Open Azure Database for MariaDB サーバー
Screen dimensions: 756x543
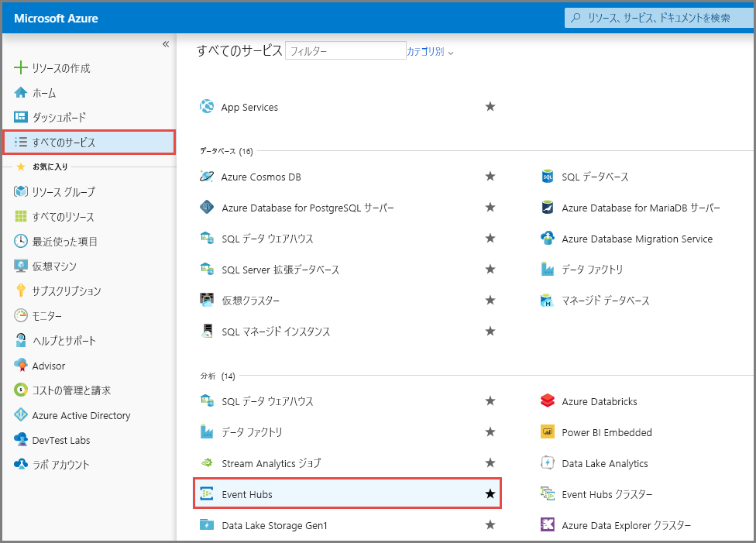[x=641, y=208]
